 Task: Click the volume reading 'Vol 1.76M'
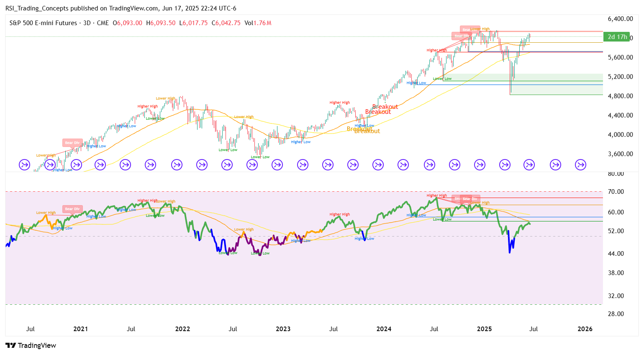[x=258, y=23]
